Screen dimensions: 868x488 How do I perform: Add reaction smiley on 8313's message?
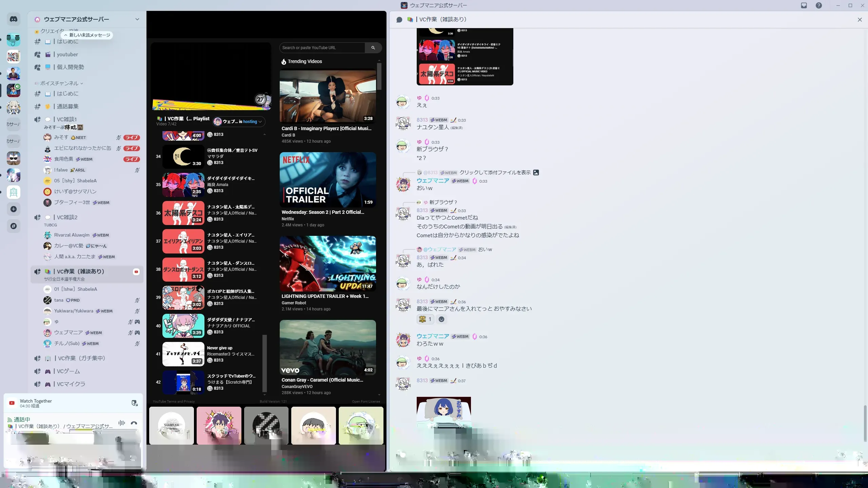[x=441, y=319]
